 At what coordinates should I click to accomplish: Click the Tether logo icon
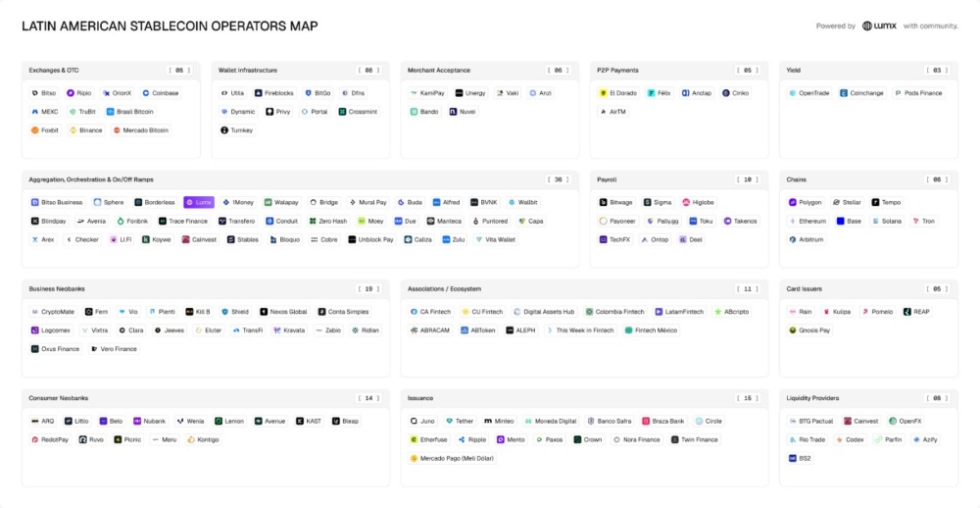coord(449,422)
